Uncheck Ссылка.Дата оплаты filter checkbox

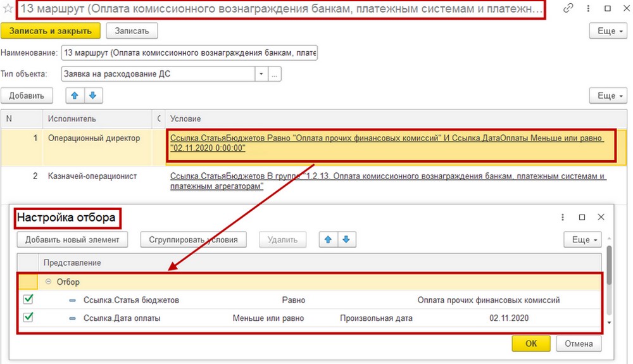[28, 318]
